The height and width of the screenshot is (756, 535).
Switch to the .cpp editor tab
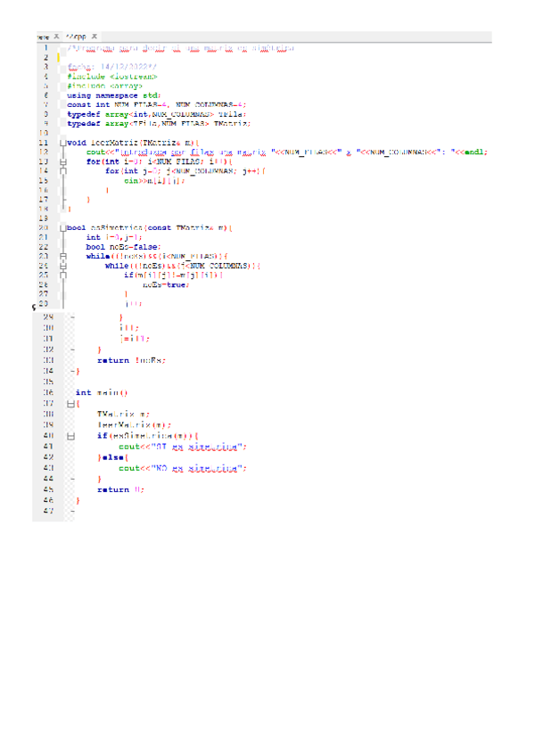[78, 35]
